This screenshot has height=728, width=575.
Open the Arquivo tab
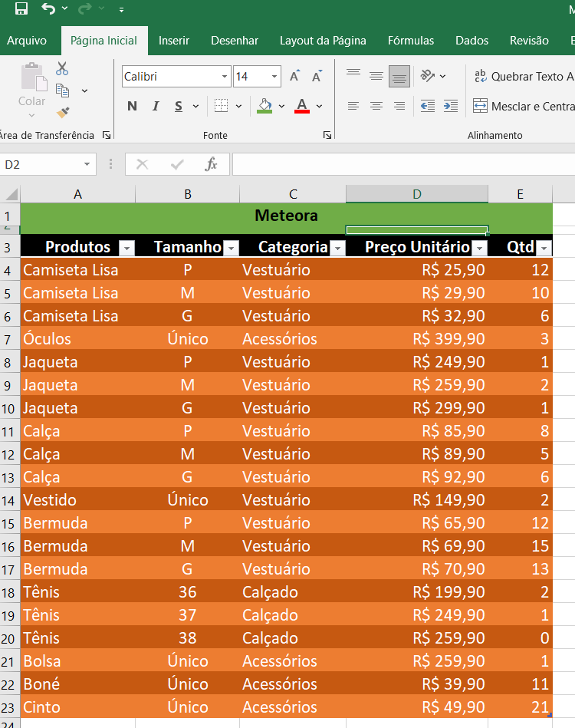click(27, 41)
